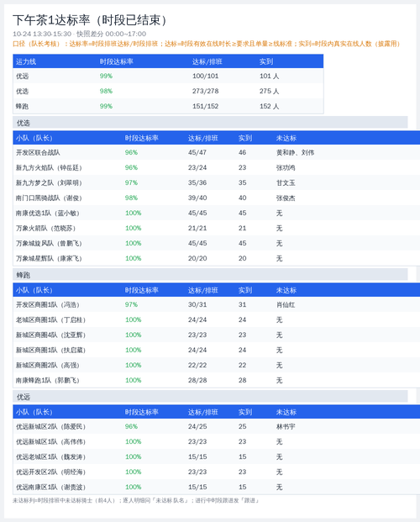Click the footer note starting 未达标列=时段排班中
Image resolution: width=420 pixels, height=522 pixels.
[136, 500]
